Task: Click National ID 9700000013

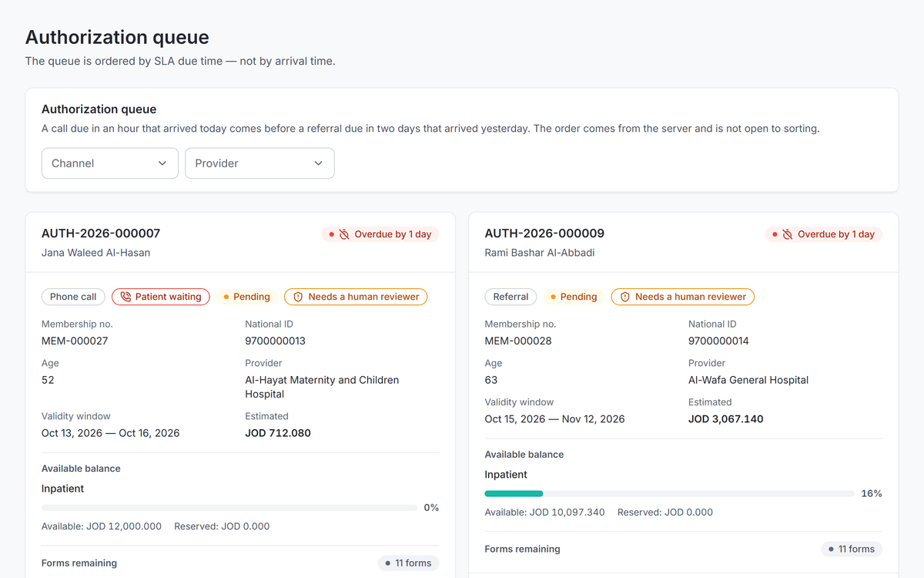Action: click(x=275, y=341)
